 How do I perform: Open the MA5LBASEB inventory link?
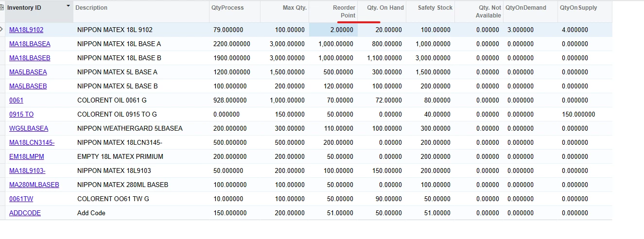point(28,86)
